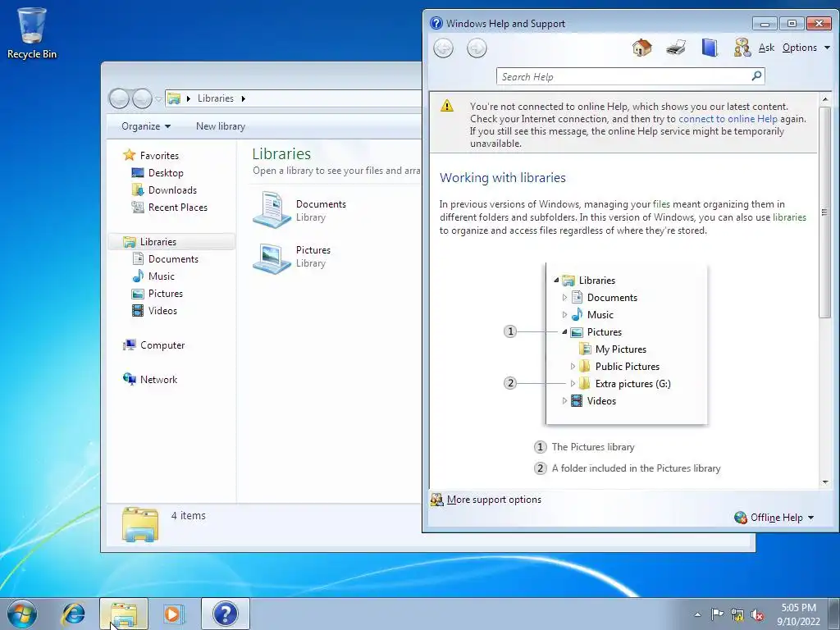This screenshot has width=840, height=630.
Task: Click the Working with libraries diagram
Action: pyautogui.click(x=626, y=345)
